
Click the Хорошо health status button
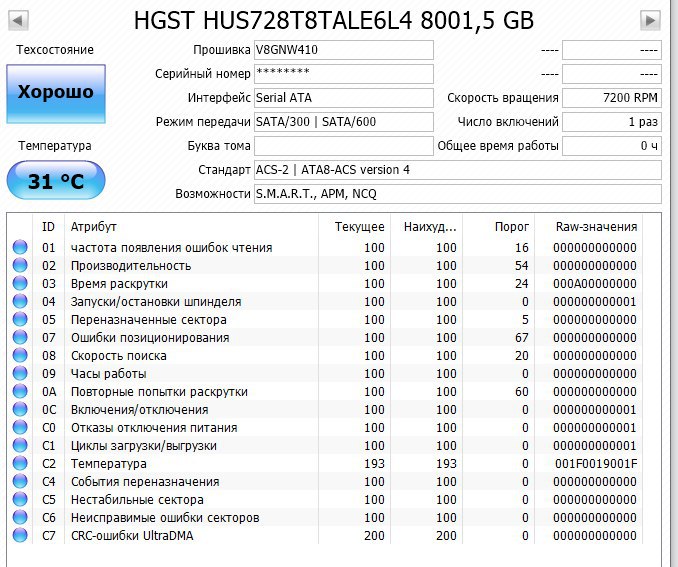pyautogui.click(x=56, y=94)
